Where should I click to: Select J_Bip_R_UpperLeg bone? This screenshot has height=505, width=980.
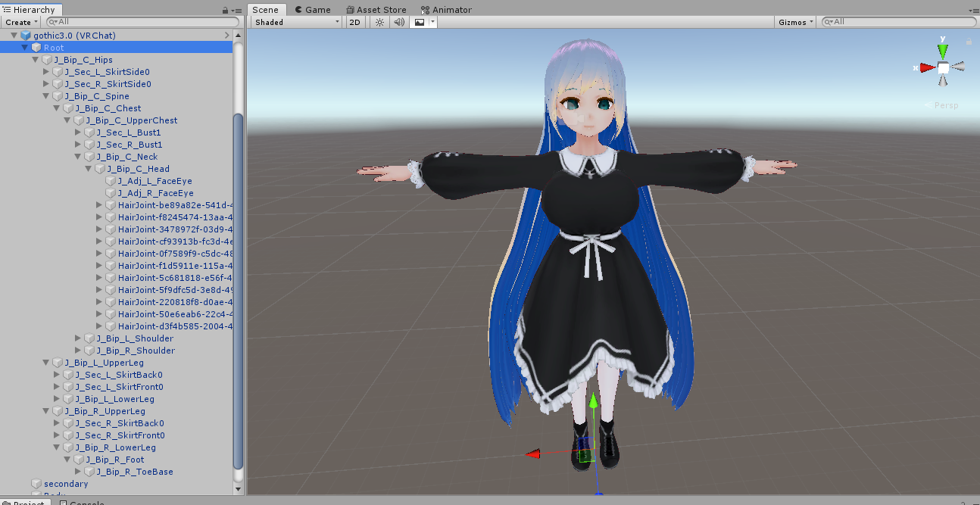(105, 411)
